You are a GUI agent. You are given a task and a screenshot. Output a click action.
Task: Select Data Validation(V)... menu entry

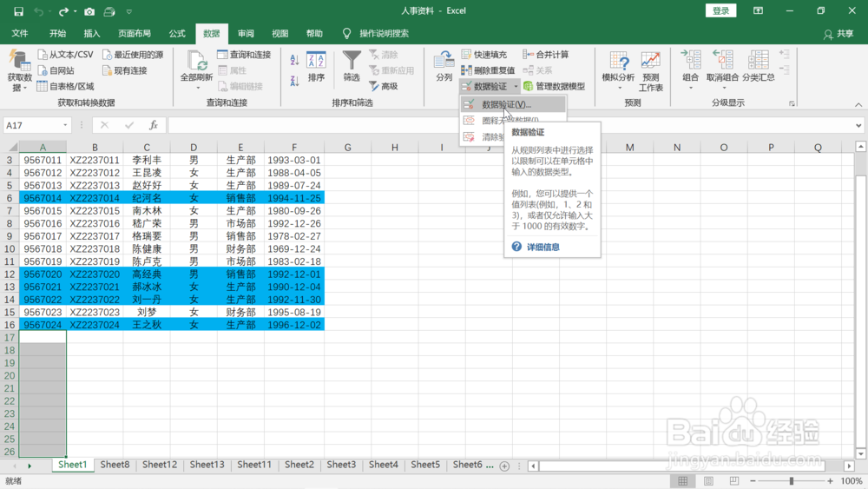(513, 104)
